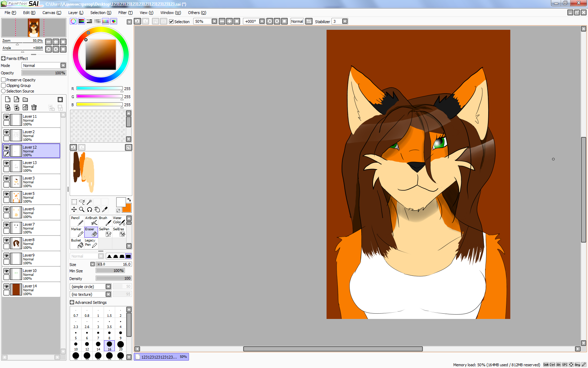Select the Color Picker eyedropper tool
The image size is (588, 368).
click(105, 210)
